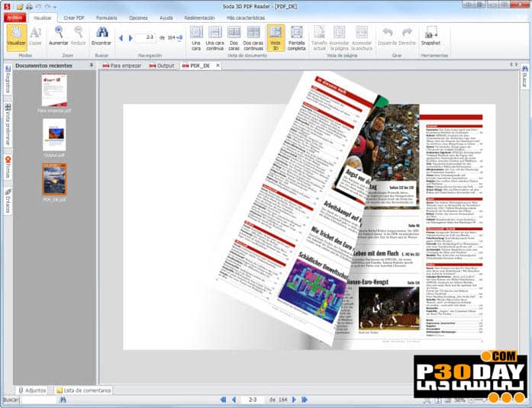This screenshot has width=532, height=408.
Task: Jump to last page in status bar
Action: point(305,400)
